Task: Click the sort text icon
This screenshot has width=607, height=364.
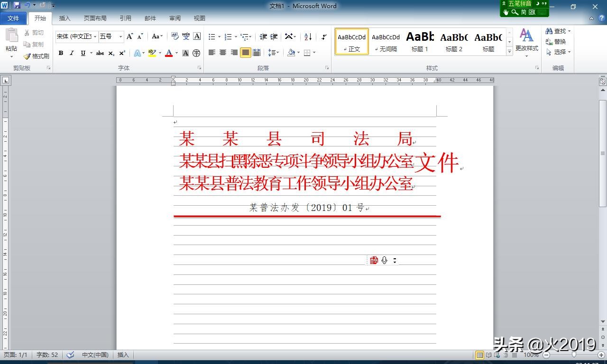Action: [308, 37]
